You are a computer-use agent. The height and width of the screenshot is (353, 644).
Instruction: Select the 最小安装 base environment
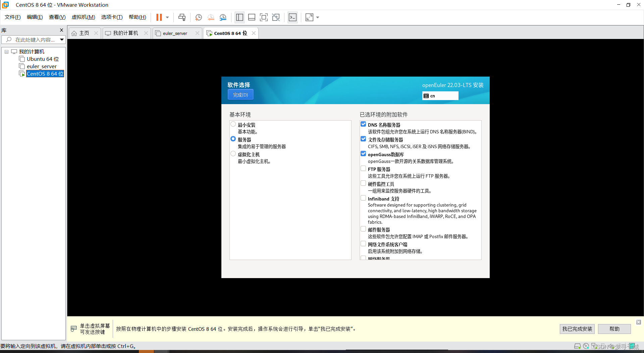[x=233, y=124]
